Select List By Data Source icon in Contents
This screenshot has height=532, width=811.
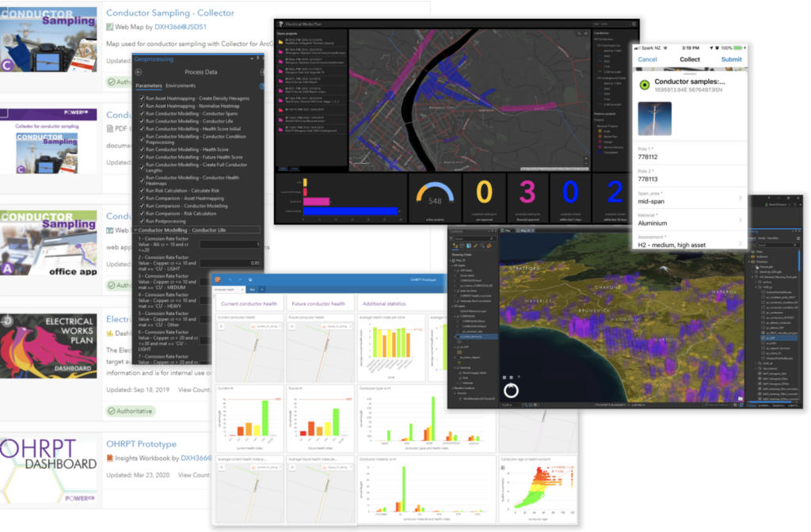(x=463, y=246)
